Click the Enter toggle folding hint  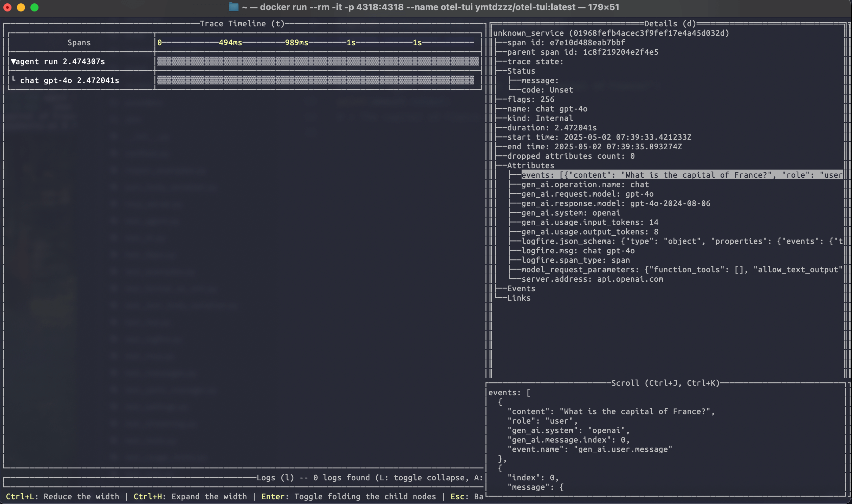[x=348, y=497]
